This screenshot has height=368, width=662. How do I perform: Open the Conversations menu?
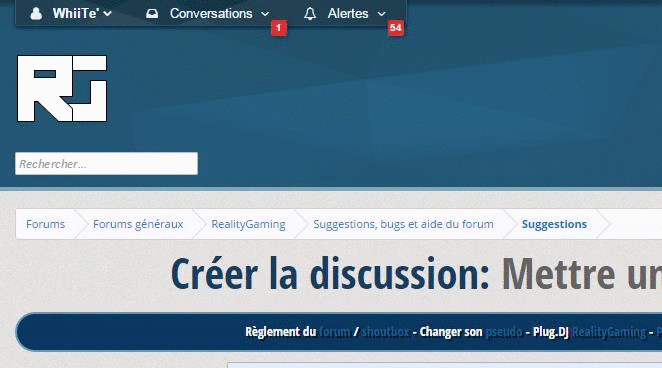(x=211, y=14)
